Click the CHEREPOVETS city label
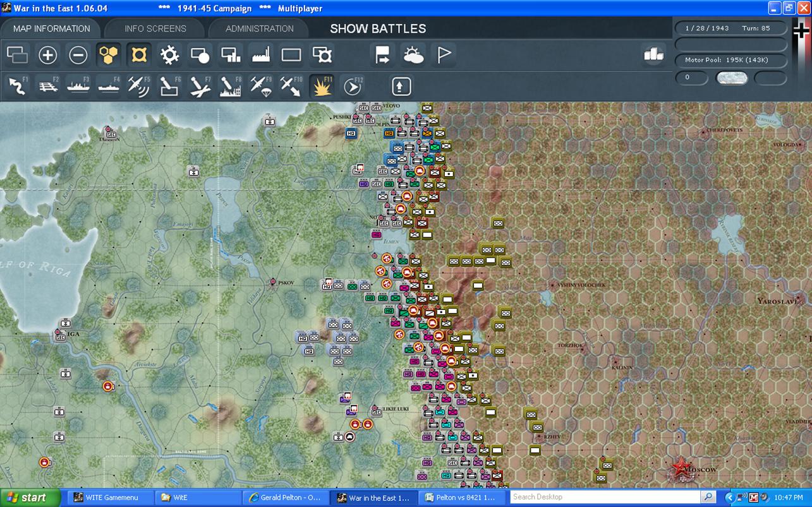This screenshot has width=812, height=507. pos(724,130)
